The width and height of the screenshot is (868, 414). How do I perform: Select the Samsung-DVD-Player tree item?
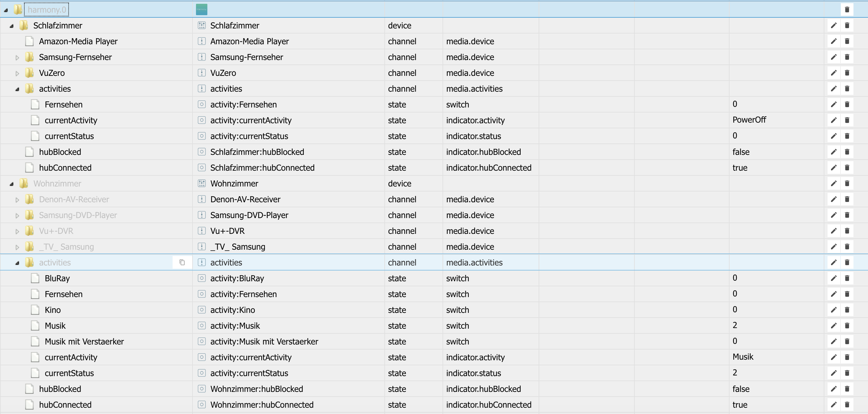pyautogui.click(x=78, y=215)
